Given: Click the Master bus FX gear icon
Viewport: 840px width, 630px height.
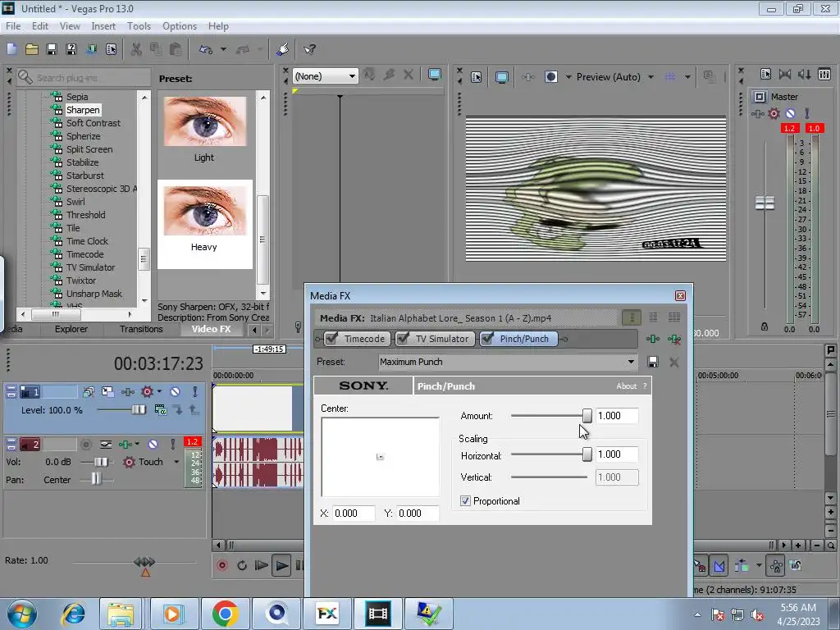Looking at the screenshot, I should 774,113.
